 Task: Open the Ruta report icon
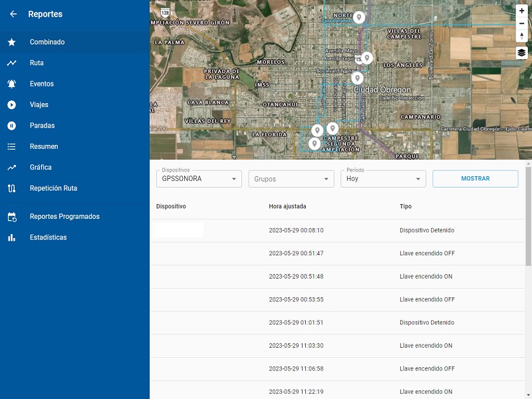coord(12,63)
